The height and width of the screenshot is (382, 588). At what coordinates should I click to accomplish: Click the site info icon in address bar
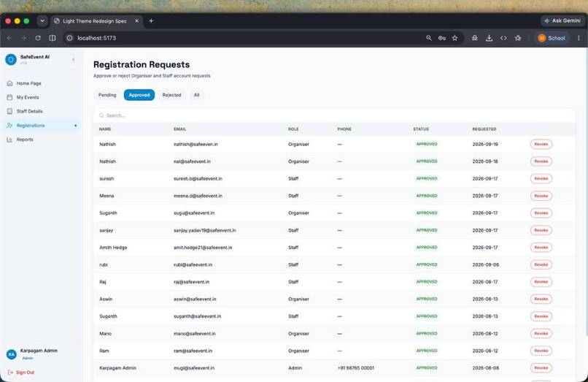pyautogui.click(x=70, y=38)
